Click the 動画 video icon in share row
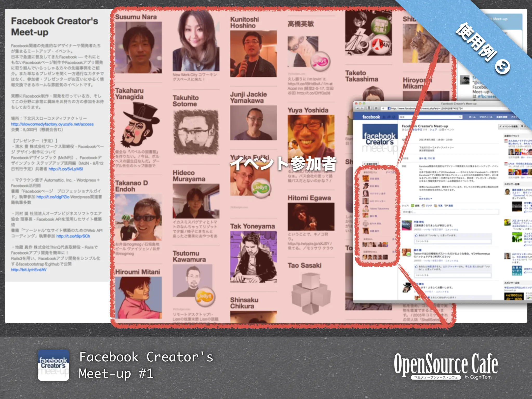 click(x=446, y=205)
